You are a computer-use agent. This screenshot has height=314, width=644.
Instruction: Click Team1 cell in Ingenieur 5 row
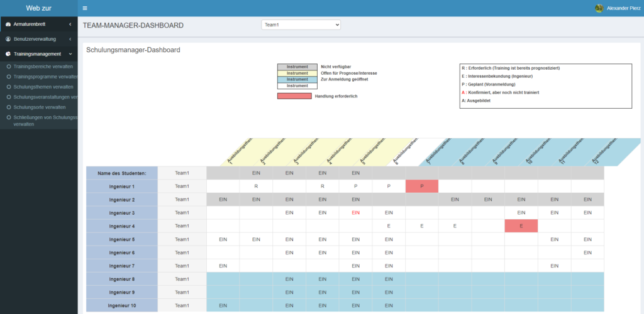tap(182, 239)
